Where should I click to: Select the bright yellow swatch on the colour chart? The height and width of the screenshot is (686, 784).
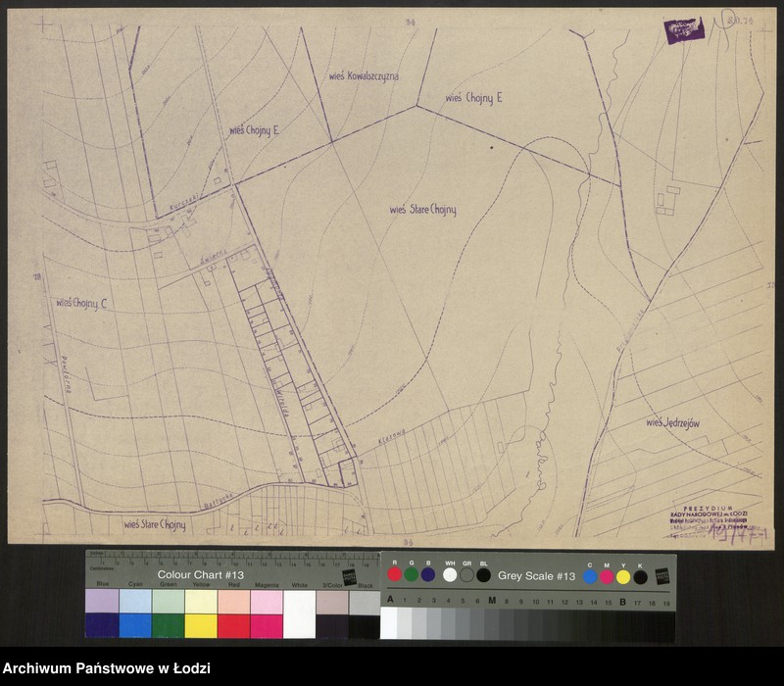pyautogui.click(x=201, y=625)
